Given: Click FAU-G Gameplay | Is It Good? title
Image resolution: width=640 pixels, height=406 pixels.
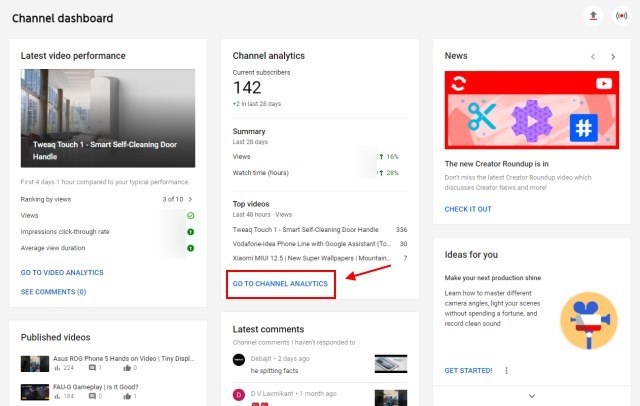Looking at the screenshot, I should [96, 387].
